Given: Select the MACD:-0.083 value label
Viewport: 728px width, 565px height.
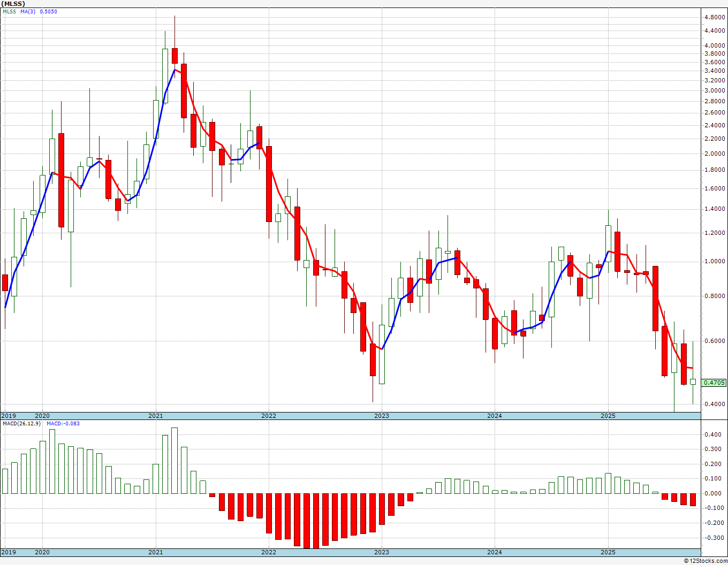Looking at the screenshot, I should point(63,424).
